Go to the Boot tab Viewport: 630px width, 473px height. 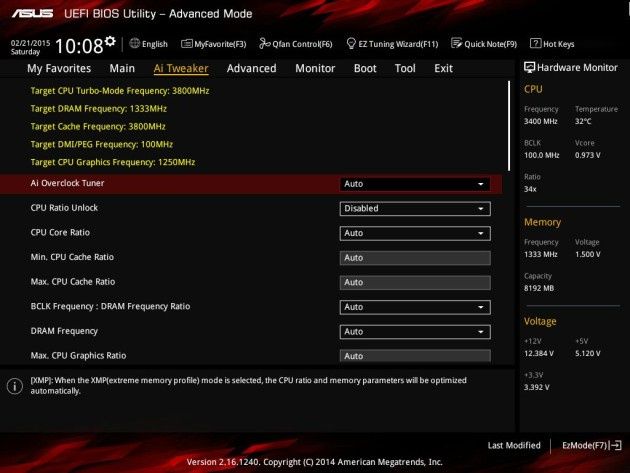365,68
